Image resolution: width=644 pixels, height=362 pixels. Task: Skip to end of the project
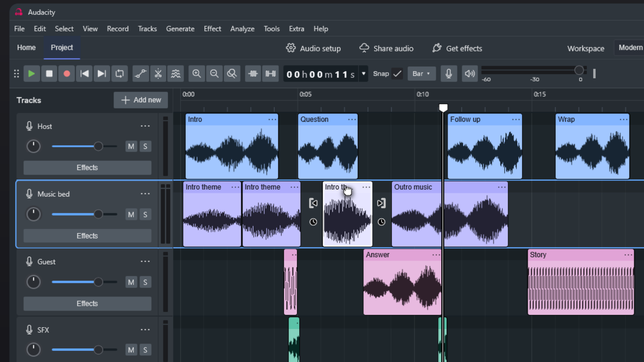pyautogui.click(x=102, y=74)
